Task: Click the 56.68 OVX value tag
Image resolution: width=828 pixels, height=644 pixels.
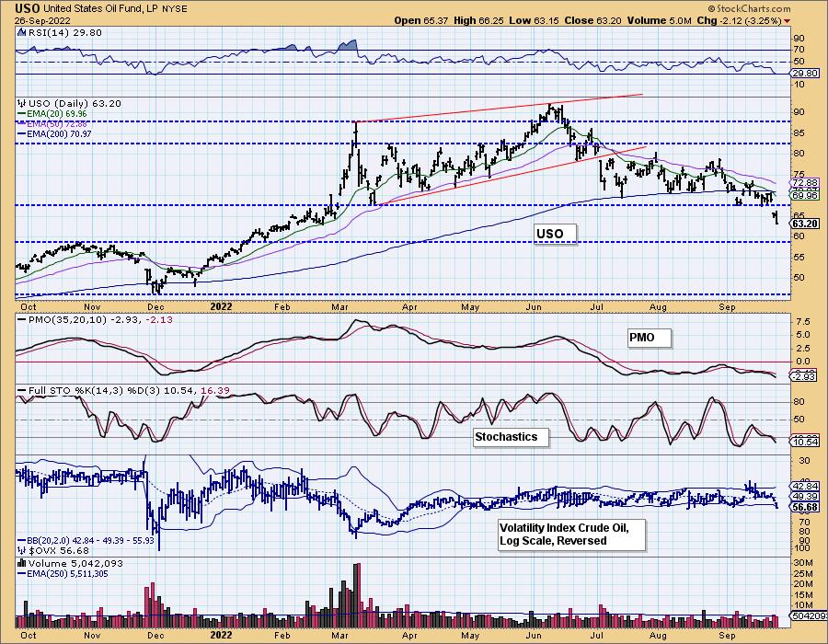Action: click(806, 507)
